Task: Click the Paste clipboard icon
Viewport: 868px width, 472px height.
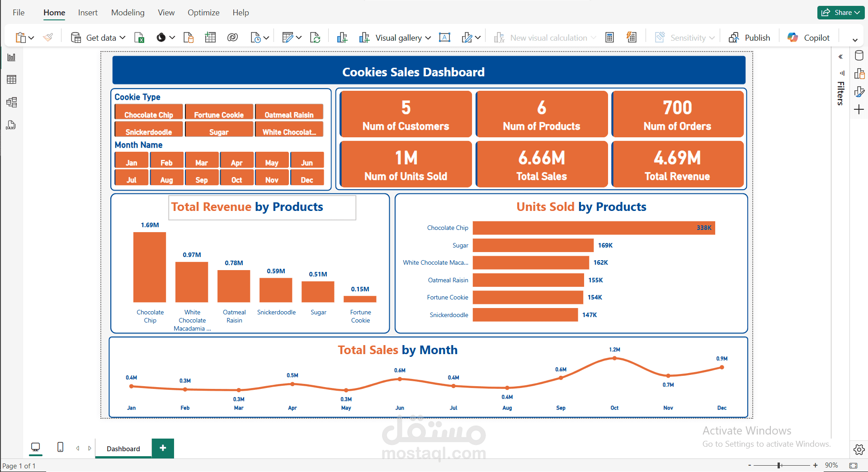Action: (x=20, y=37)
